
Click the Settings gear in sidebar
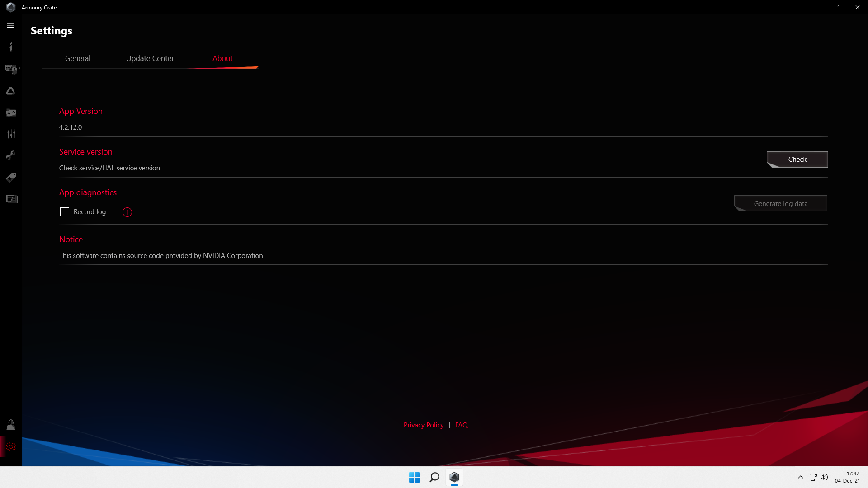click(x=11, y=447)
